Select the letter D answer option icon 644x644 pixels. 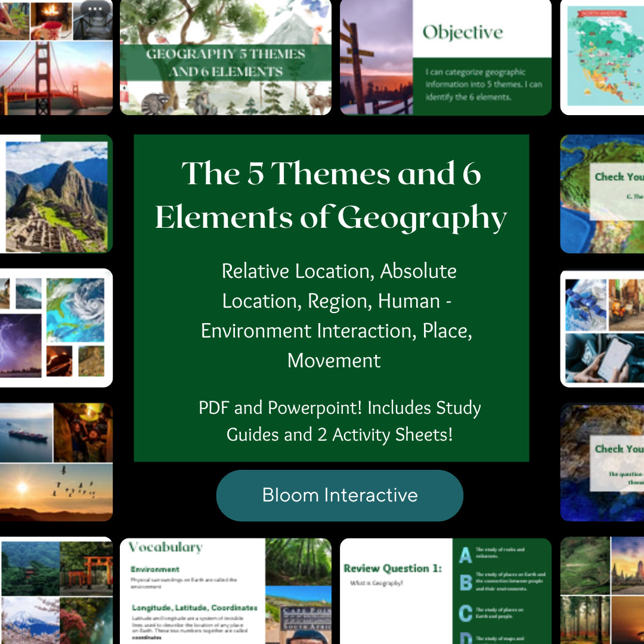click(465, 638)
